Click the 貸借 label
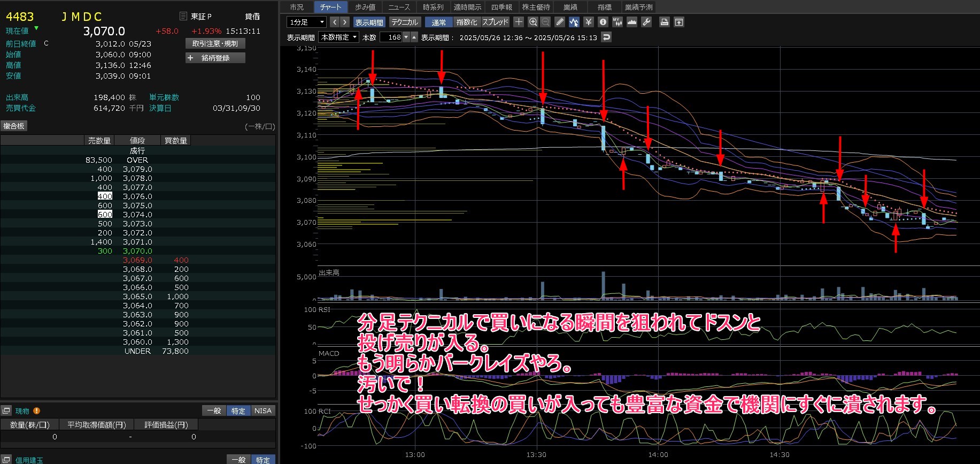Screen dimensions: 980x464 pos(252,16)
